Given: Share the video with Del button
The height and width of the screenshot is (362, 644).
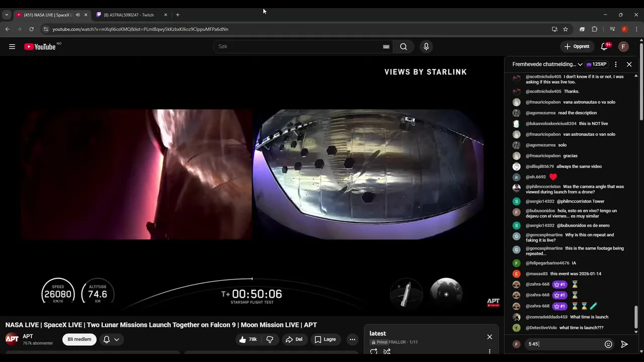Looking at the screenshot, I should point(294,339).
